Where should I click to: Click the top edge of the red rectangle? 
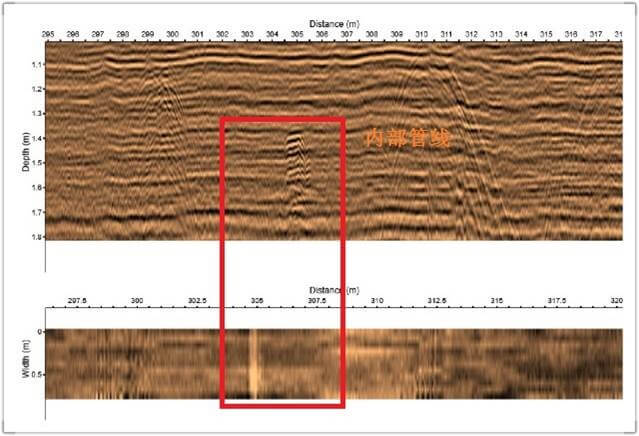pyautogui.click(x=283, y=119)
